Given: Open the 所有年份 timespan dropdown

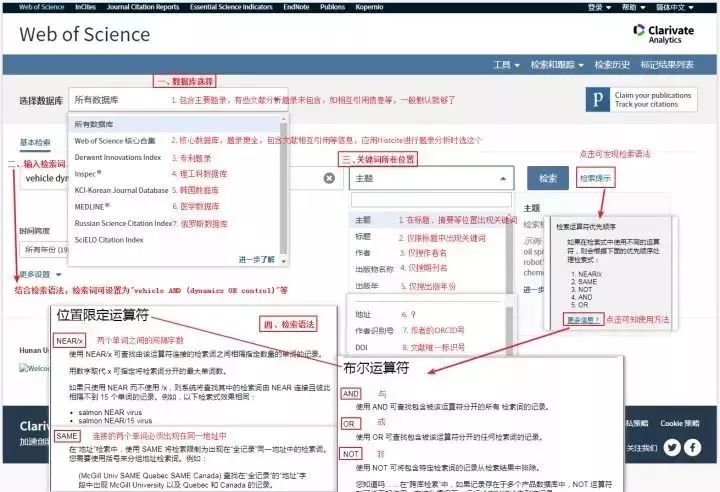Looking at the screenshot, I should click(45, 250).
